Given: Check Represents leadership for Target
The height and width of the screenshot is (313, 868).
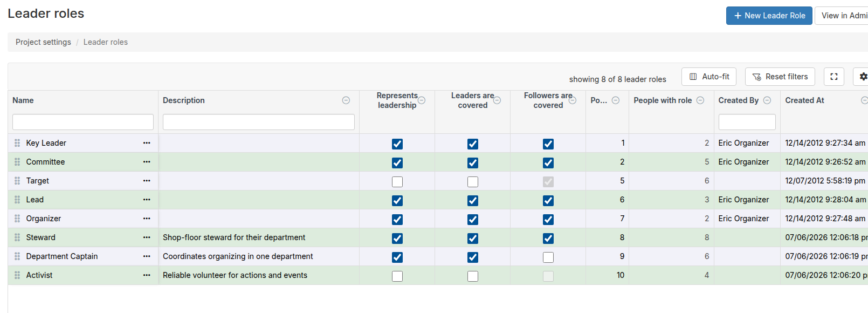Looking at the screenshot, I should 397,182.
